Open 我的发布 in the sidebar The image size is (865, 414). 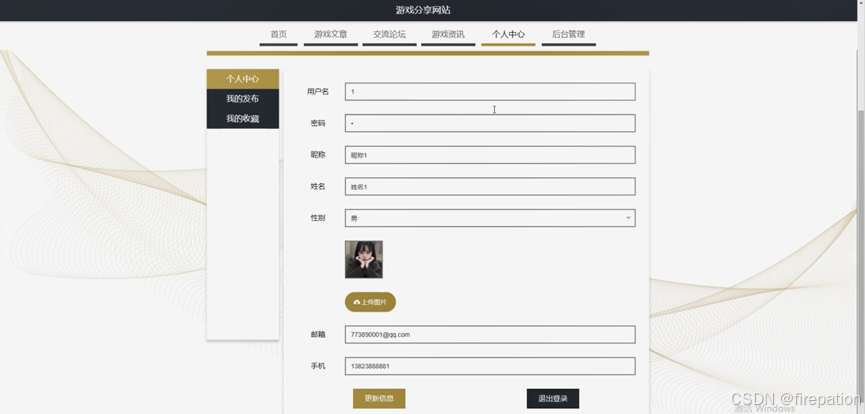(x=243, y=99)
